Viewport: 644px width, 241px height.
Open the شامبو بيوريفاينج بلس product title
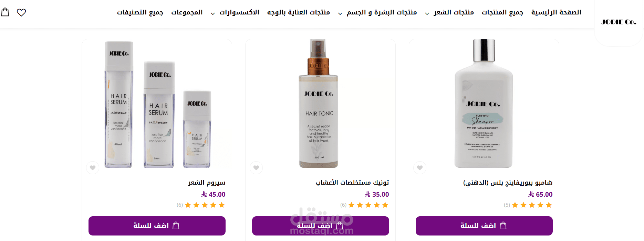[x=508, y=183]
